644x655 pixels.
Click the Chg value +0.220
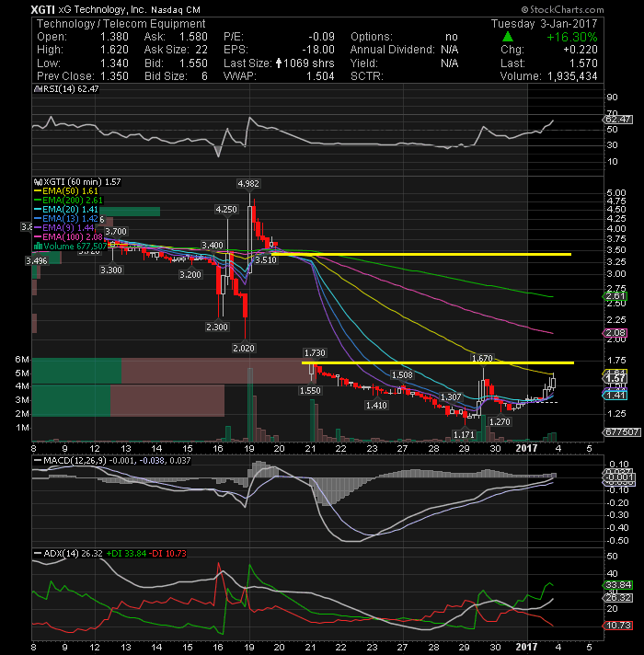click(x=581, y=50)
